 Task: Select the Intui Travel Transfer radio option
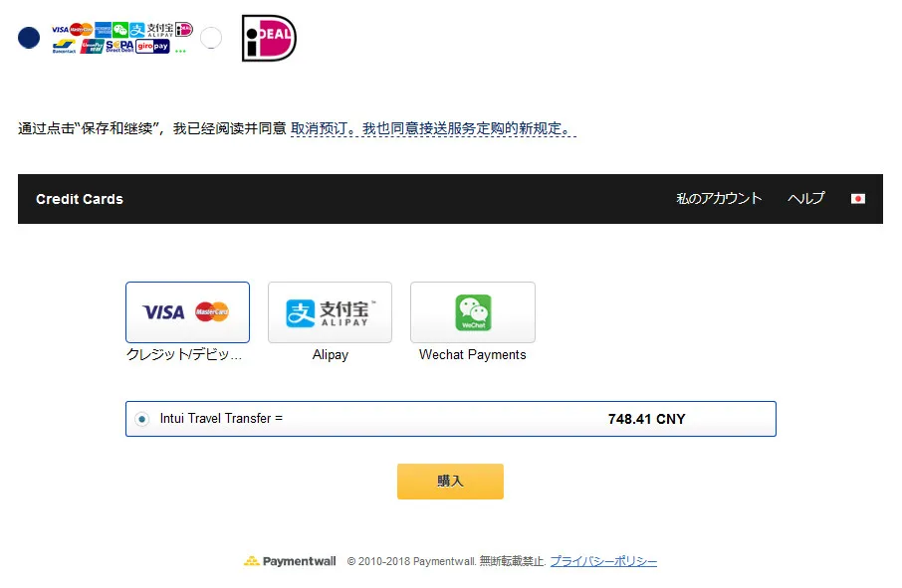[x=141, y=419]
